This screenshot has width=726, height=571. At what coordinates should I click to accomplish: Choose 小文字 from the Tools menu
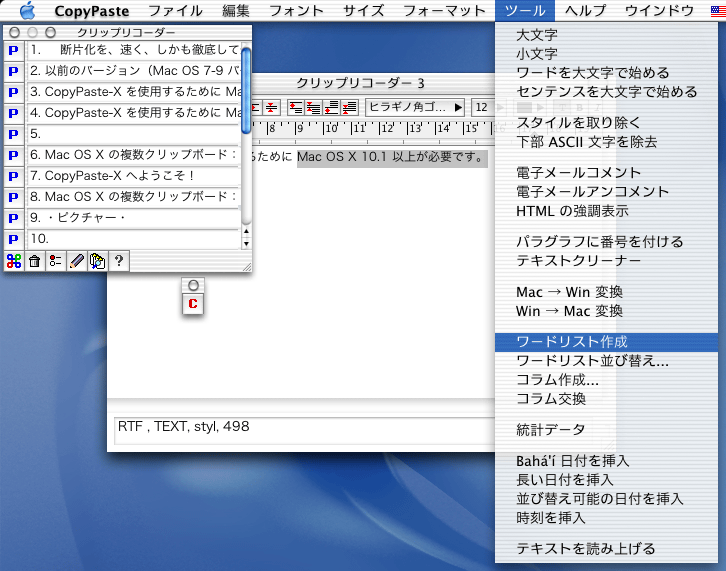click(x=607, y=54)
